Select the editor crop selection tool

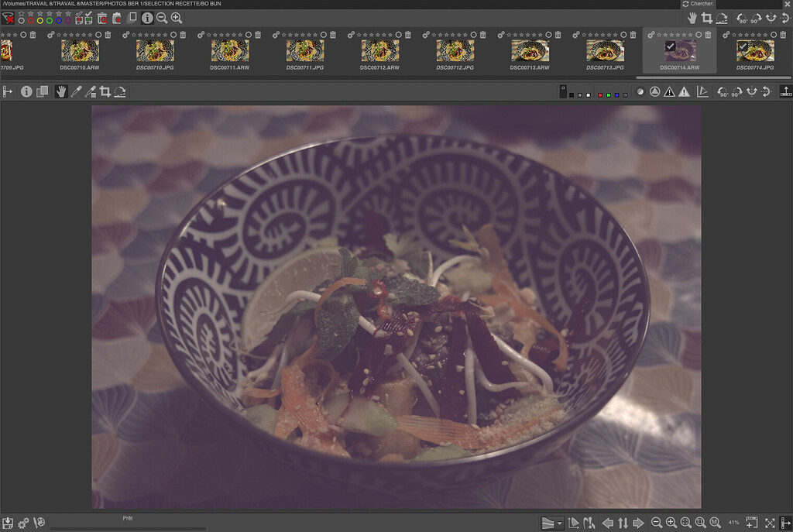(105, 91)
